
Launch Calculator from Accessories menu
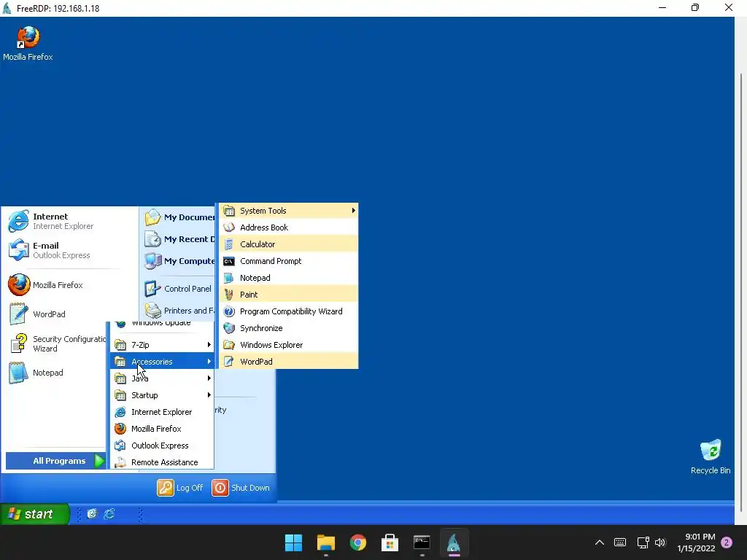point(289,244)
